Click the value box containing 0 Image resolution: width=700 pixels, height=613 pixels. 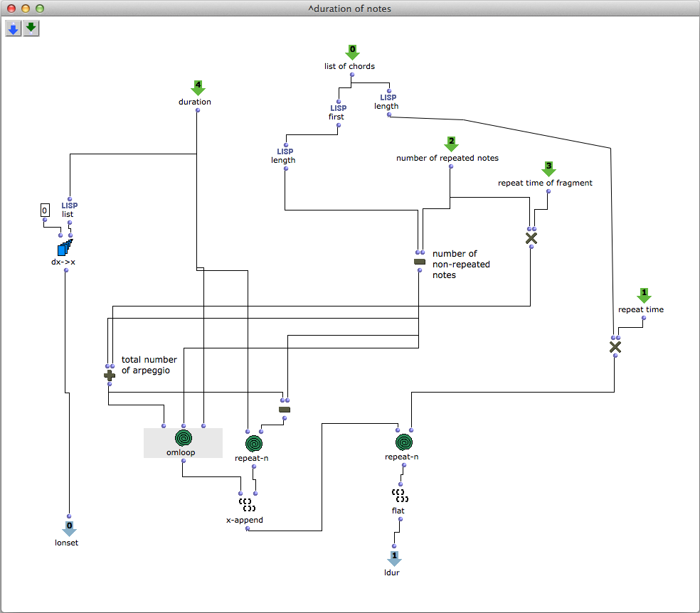tap(44, 210)
